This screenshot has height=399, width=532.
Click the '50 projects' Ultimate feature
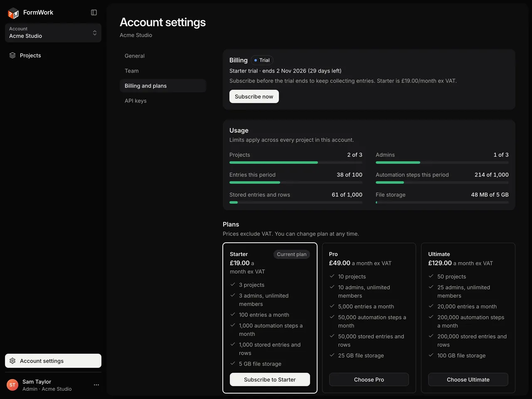pos(451,276)
